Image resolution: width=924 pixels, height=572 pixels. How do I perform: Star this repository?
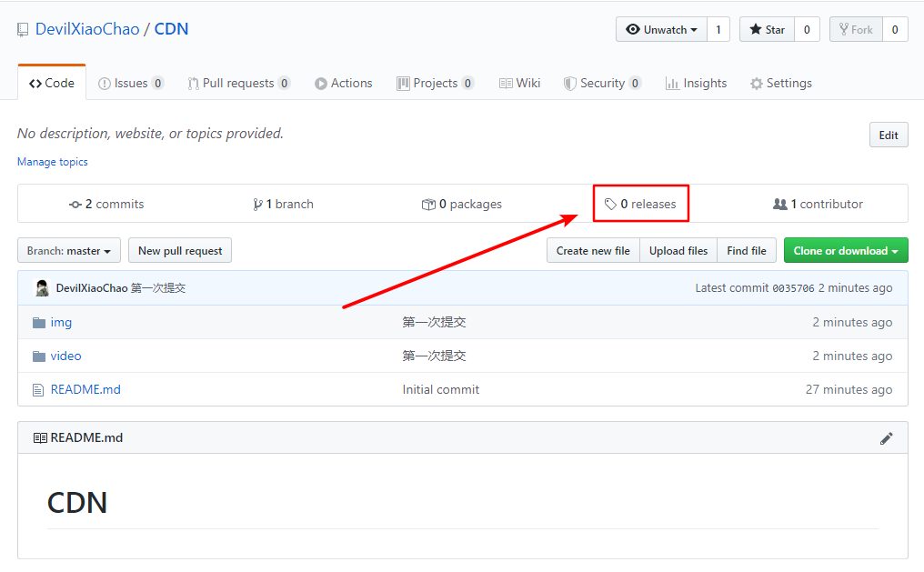pos(767,30)
